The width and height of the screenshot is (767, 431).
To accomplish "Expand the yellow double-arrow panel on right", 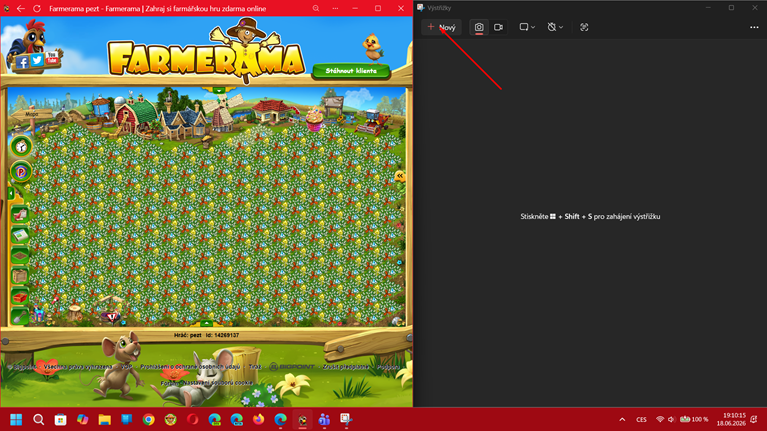I will pyautogui.click(x=400, y=176).
